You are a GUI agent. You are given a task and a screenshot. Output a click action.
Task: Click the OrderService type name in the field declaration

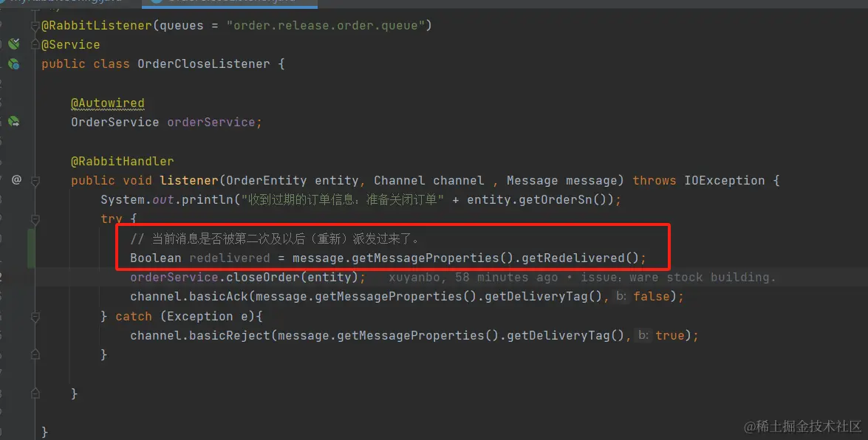click(x=115, y=122)
